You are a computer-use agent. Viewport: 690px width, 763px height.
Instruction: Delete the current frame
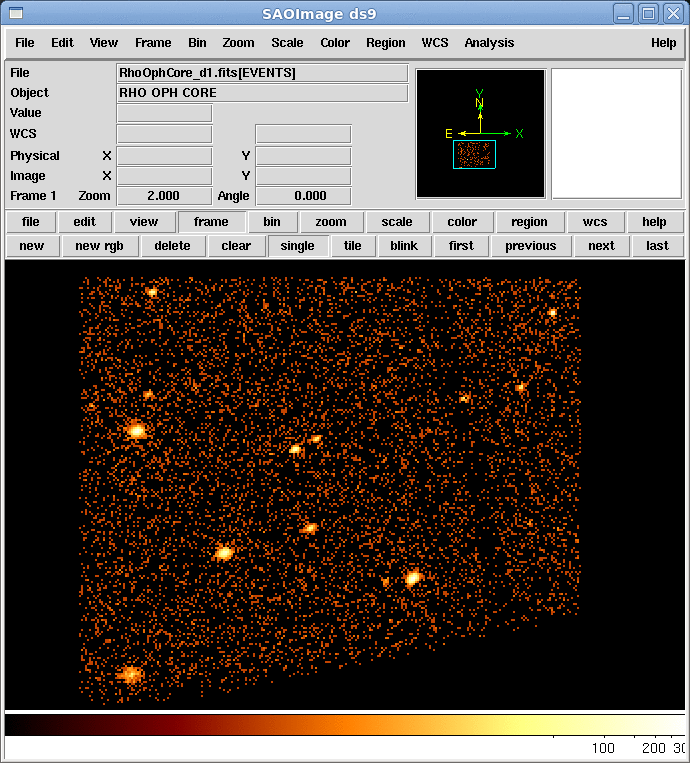[x=173, y=246]
